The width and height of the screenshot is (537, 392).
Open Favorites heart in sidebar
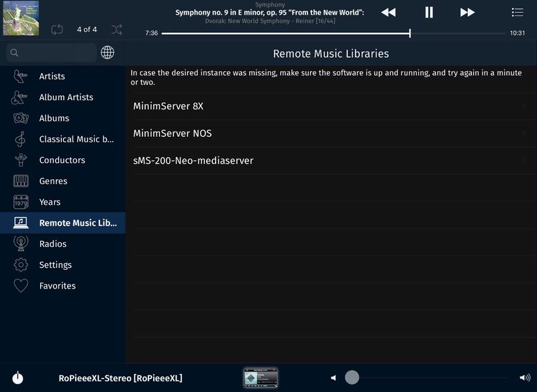point(21,286)
